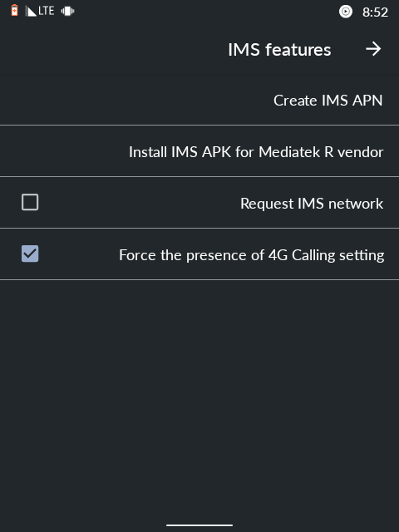Uncheck the Force 4G Calling setting checkbox
399x532 pixels.
(x=30, y=254)
